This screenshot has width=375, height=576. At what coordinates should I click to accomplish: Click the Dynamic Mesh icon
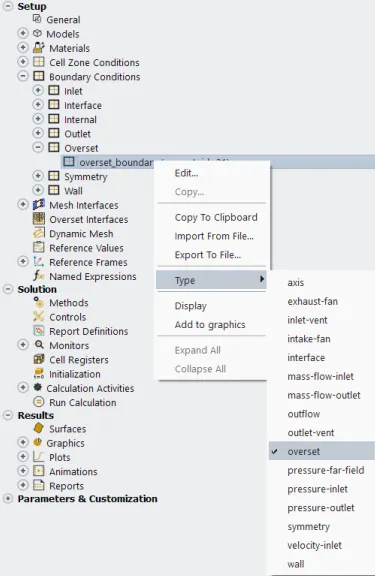(39, 233)
